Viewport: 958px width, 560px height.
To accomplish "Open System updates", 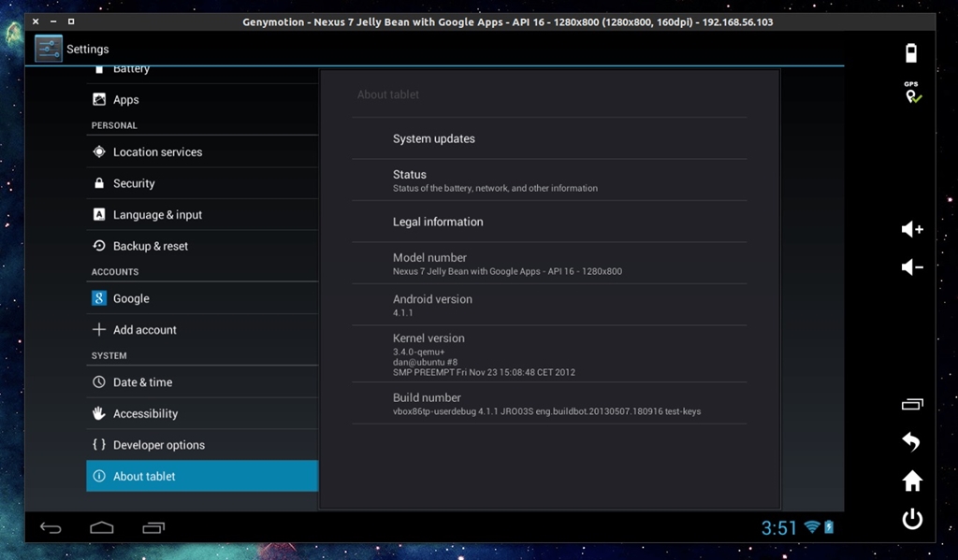I will tap(549, 138).
